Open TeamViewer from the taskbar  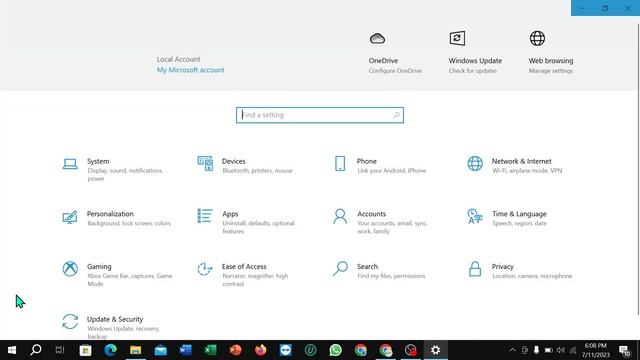coord(286,350)
